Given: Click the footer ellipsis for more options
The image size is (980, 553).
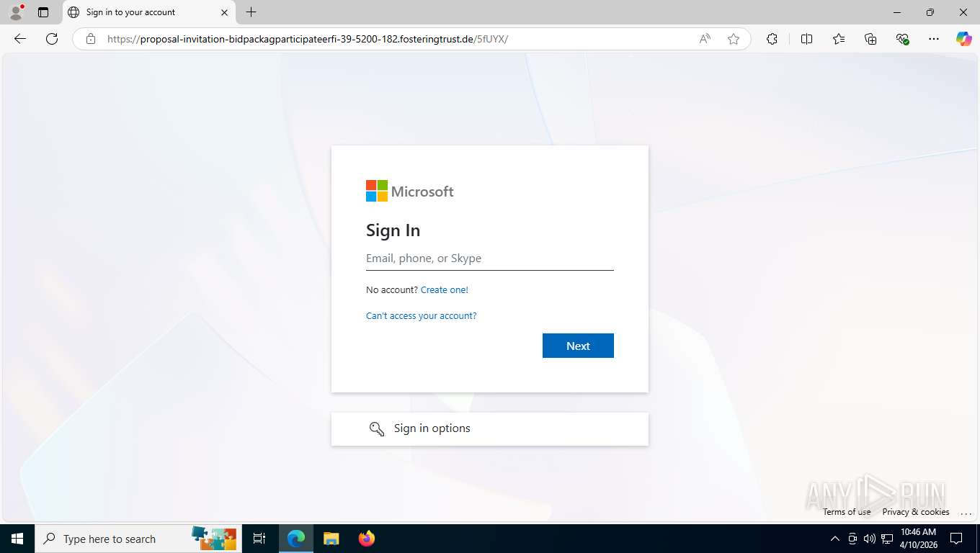Looking at the screenshot, I should tap(966, 512).
